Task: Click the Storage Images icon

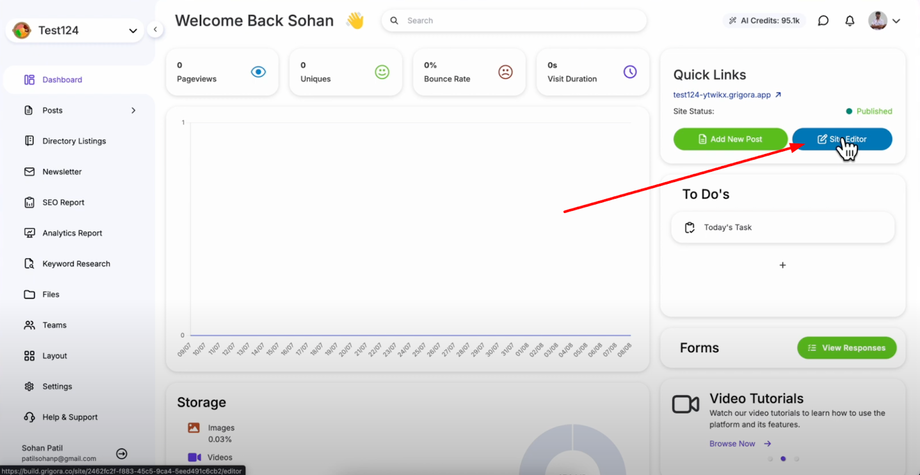Action: pos(194,428)
